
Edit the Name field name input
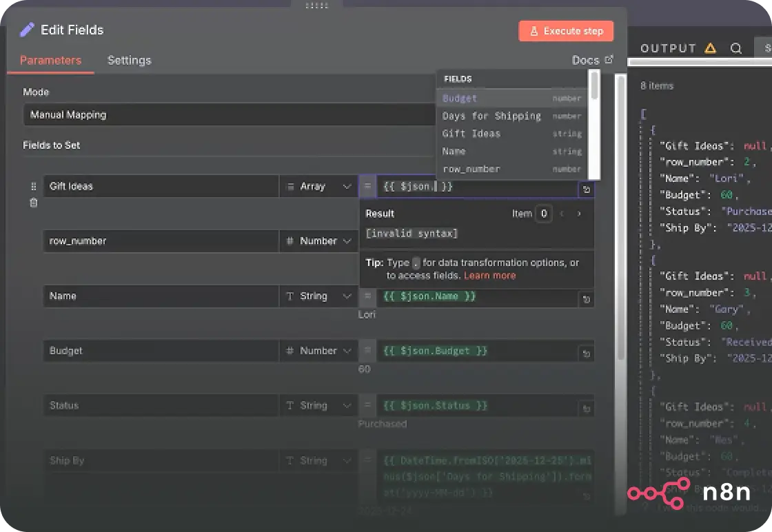(161, 296)
